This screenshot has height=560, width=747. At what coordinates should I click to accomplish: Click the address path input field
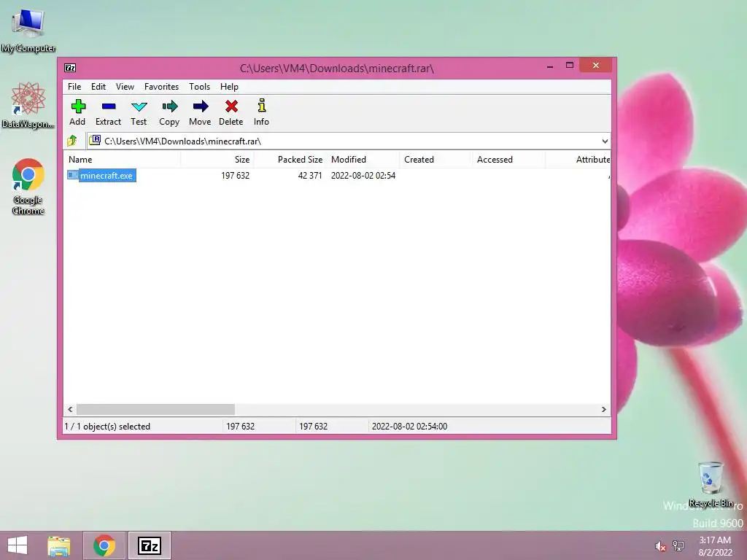pos(349,141)
